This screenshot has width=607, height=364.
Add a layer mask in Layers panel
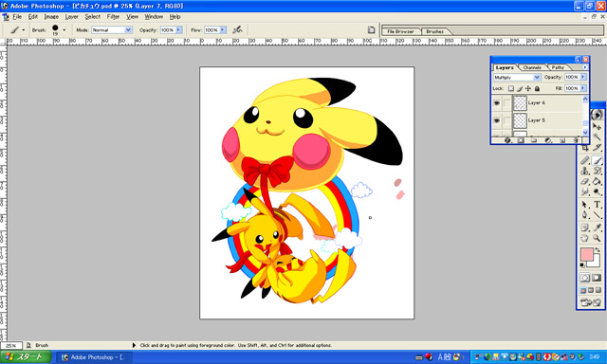(521, 140)
